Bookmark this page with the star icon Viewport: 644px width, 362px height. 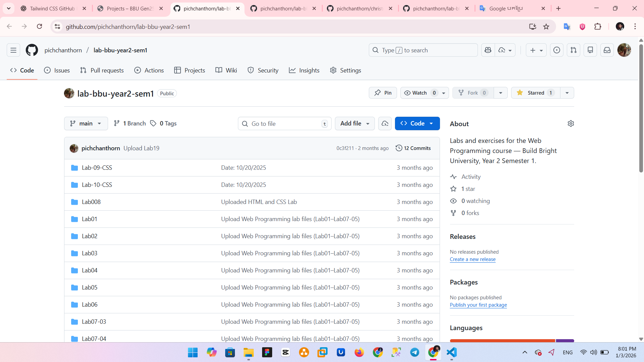(546, 27)
